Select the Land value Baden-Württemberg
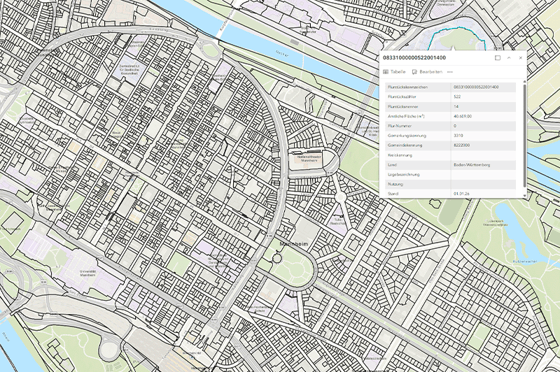The image size is (560, 372). point(472,165)
